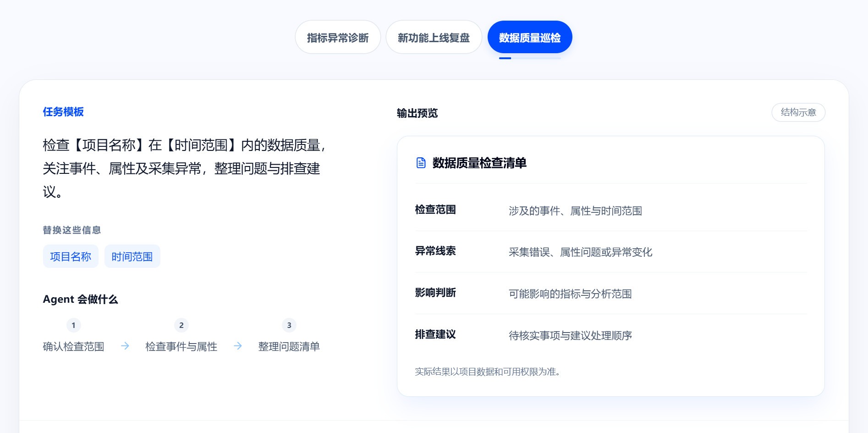This screenshot has height=433, width=868.
Task: Select the 数据质量巡检 tab
Action: pyautogui.click(x=530, y=37)
